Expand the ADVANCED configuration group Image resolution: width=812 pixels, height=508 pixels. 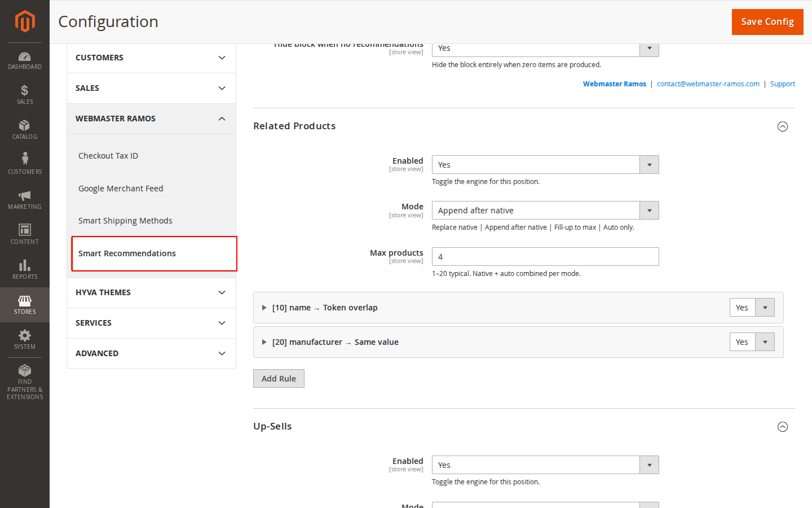click(151, 353)
